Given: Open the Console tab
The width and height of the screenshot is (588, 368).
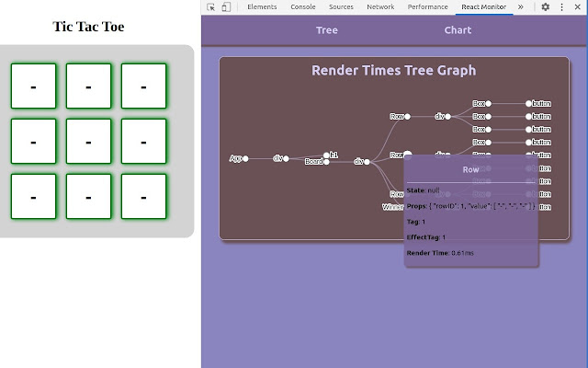Looking at the screenshot, I should point(303,6).
